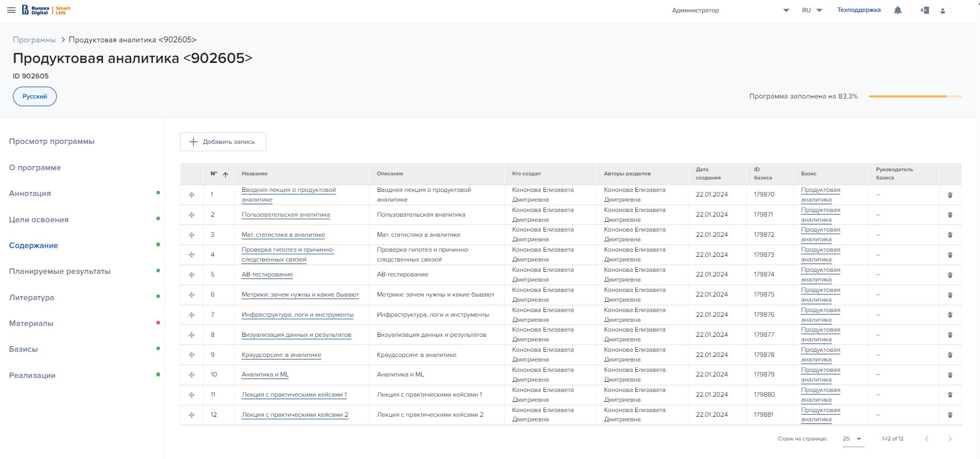Click the logout arrow icon

[x=924, y=10]
